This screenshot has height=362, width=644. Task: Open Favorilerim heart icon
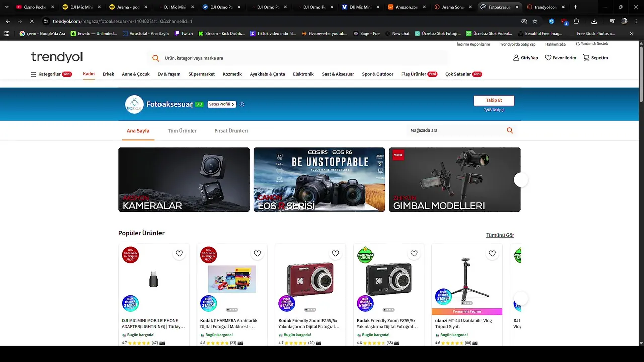(x=560, y=58)
